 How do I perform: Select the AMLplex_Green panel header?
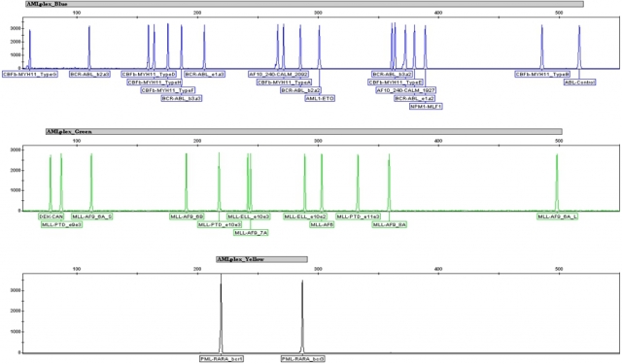click(x=304, y=131)
